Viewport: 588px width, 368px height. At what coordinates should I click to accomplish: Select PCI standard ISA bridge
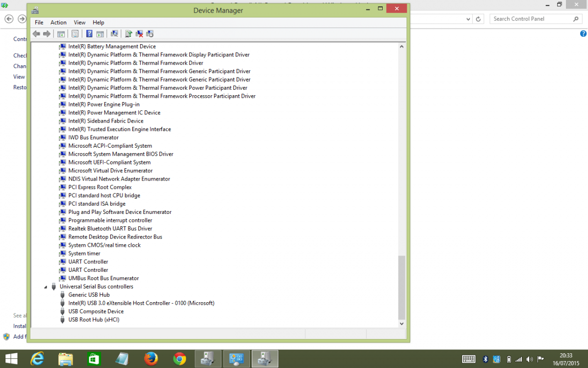[97, 204]
